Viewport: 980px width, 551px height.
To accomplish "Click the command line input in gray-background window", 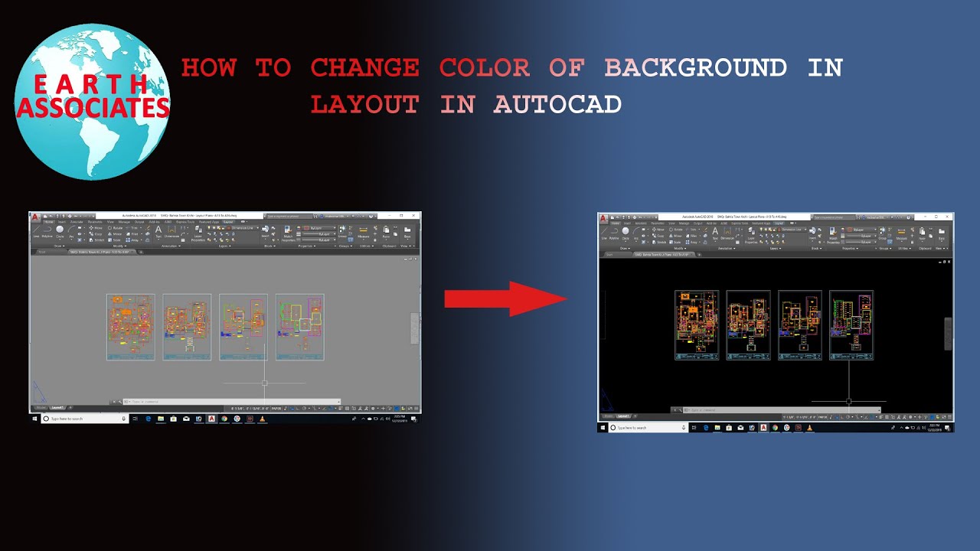I will click(x=231, y=402).
